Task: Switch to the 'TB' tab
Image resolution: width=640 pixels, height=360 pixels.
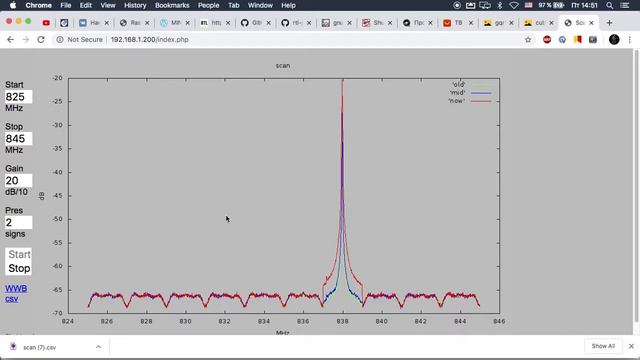Action: coord(455,23)
